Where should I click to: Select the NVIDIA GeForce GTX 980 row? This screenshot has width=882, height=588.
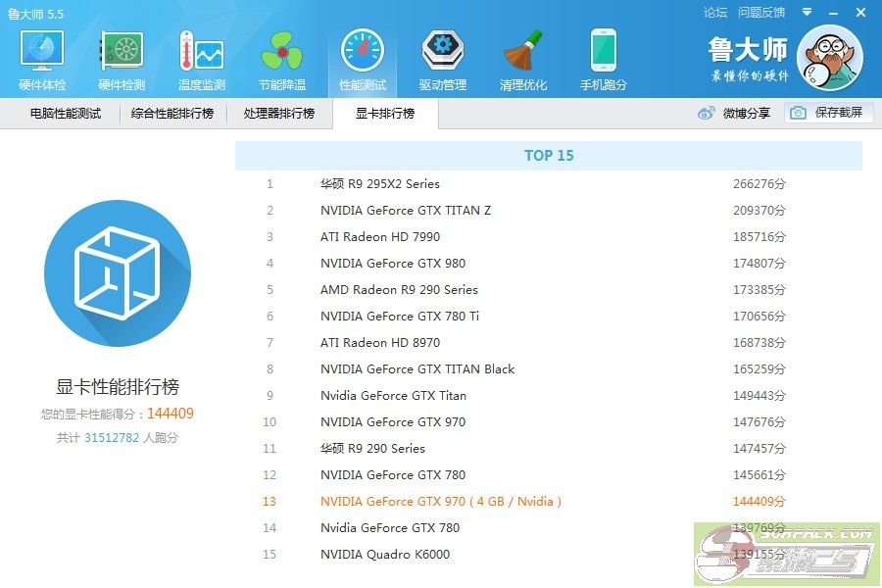[x=549, y=264]
